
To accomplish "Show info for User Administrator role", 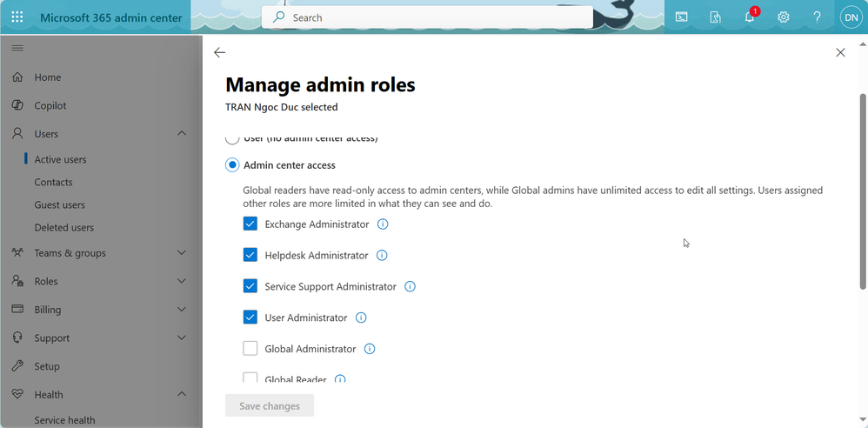I will [361, 318].
